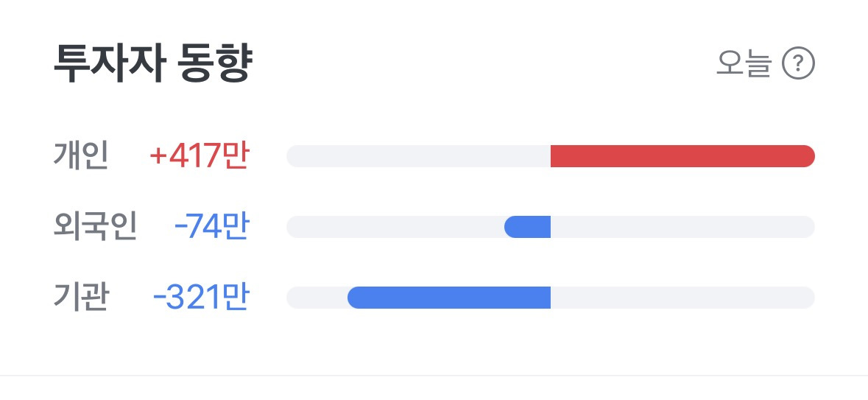This screenshot has height=400, width=868.
Task: Click the blue -321만 value
Action: click(201, 298)
